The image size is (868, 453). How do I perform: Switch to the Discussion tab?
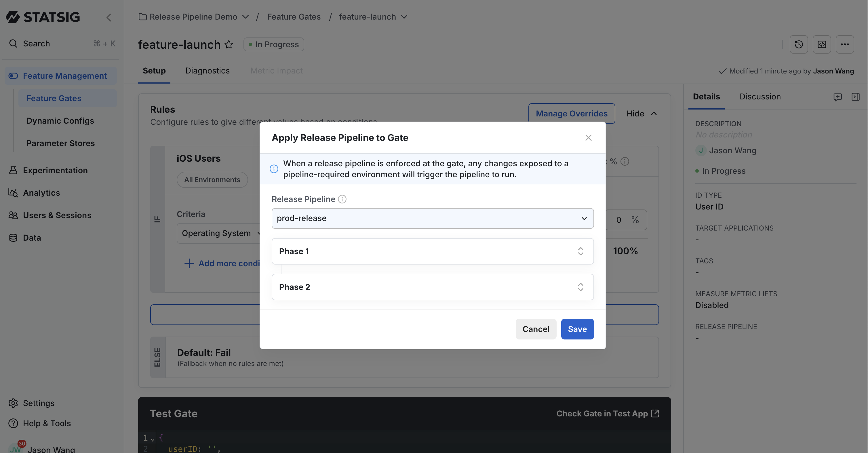[760, 97]
